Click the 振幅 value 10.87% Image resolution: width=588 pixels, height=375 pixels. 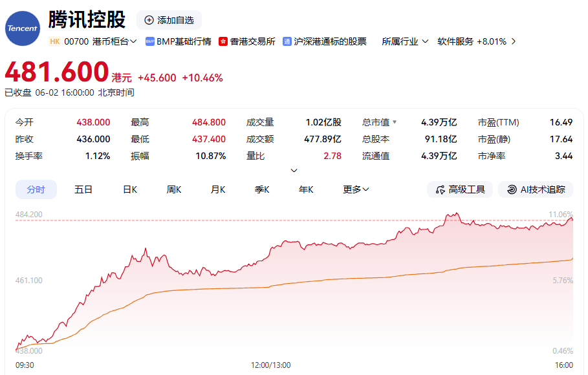click(211, 156)
